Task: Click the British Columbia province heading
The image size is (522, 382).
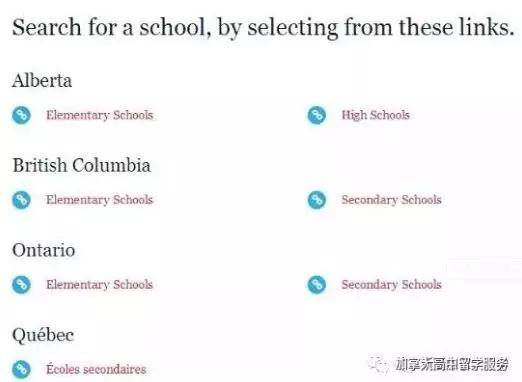Action: (x=82, y=165)
